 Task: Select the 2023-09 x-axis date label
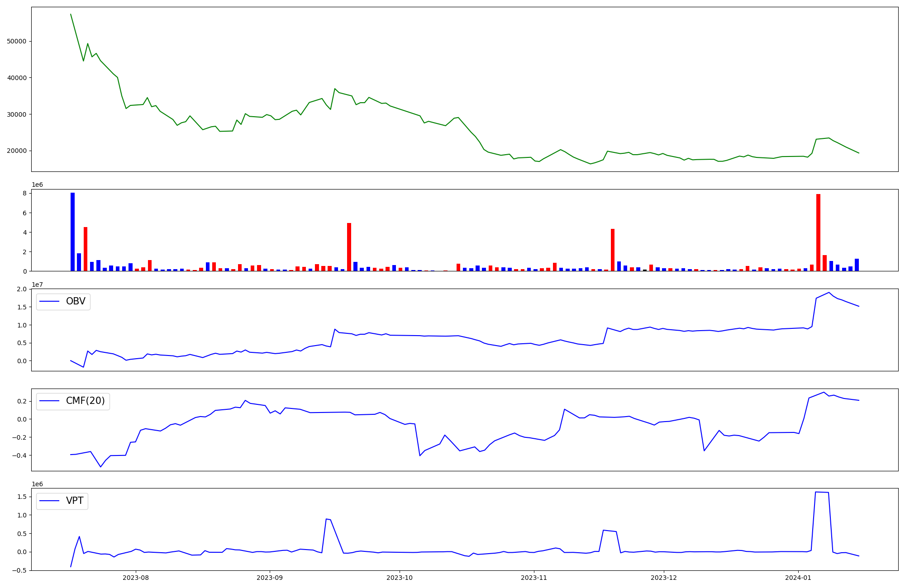[270, 578]
